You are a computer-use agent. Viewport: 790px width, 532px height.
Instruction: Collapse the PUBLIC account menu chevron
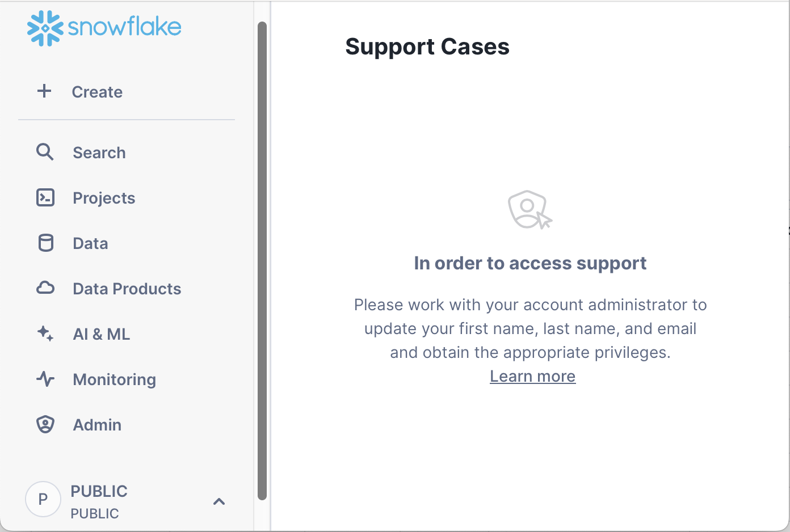[x=219, y=501]
